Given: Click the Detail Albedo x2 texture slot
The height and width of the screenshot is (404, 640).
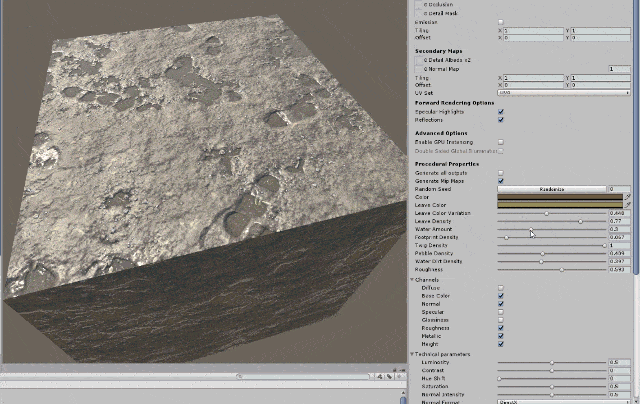Looking at the screenshot, I should click(x=420, y=60).
